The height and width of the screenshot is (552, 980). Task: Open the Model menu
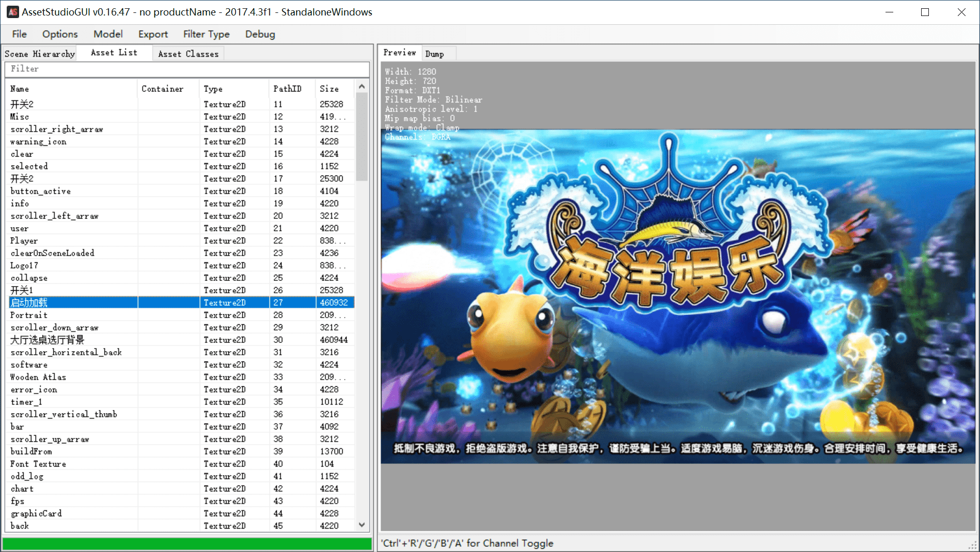point(108,34)
